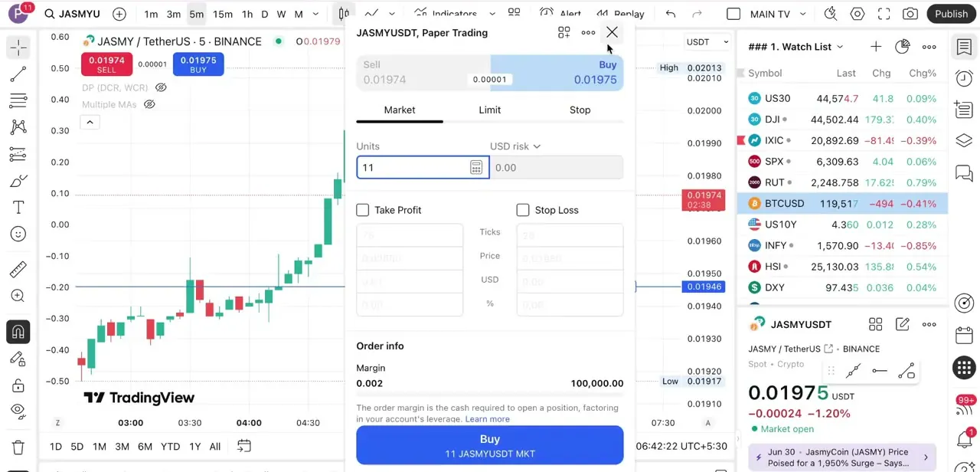Toggle the MAIN TV layout checkbox square

(733, 14)
